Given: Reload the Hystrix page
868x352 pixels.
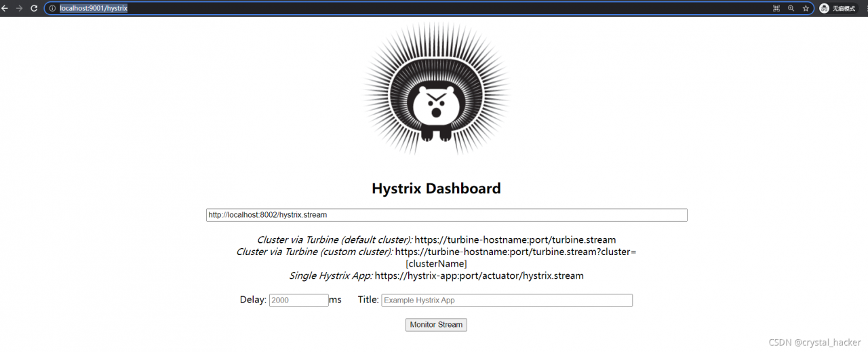Looking at the screenshot, I should (34, 8).
